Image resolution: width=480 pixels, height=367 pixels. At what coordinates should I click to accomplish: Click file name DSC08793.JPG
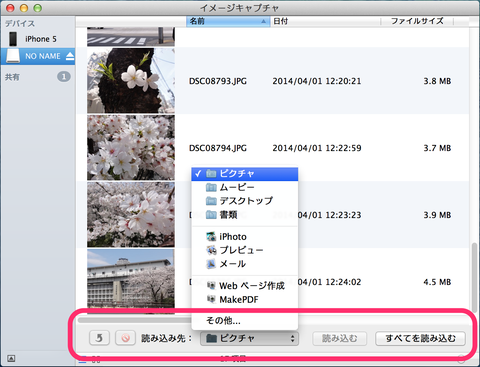(x=218, y=81)
